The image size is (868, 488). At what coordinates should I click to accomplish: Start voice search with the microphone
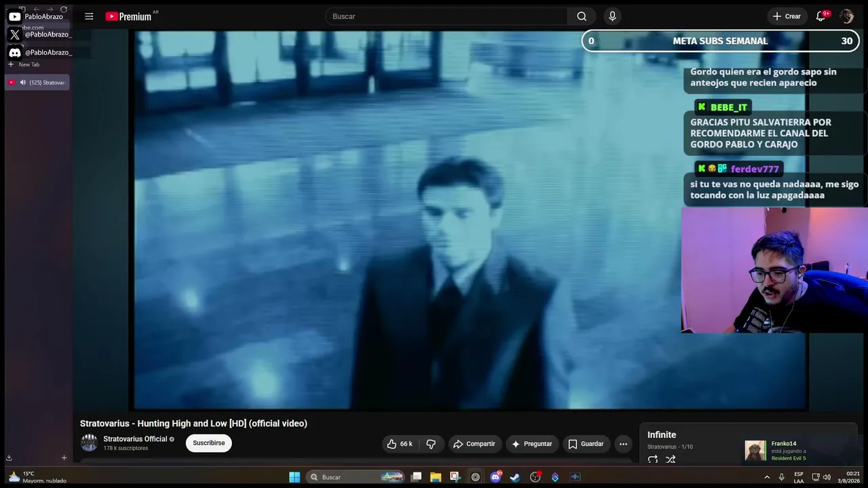click(612, 16)
